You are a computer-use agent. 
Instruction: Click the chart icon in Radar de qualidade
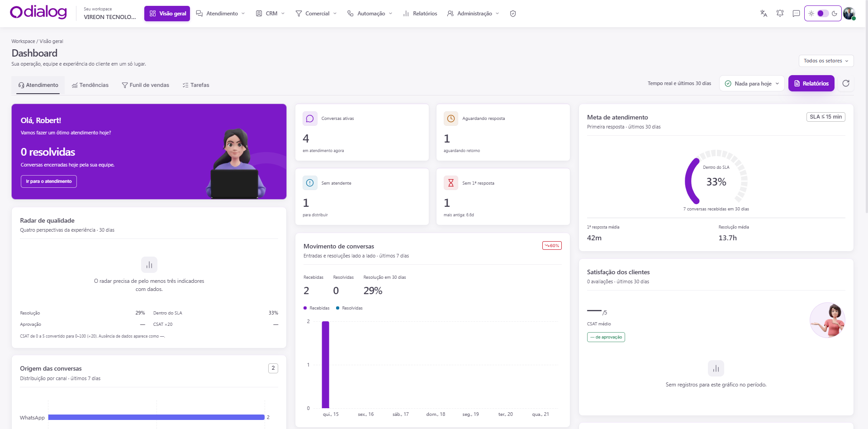(x=149, y=265)
